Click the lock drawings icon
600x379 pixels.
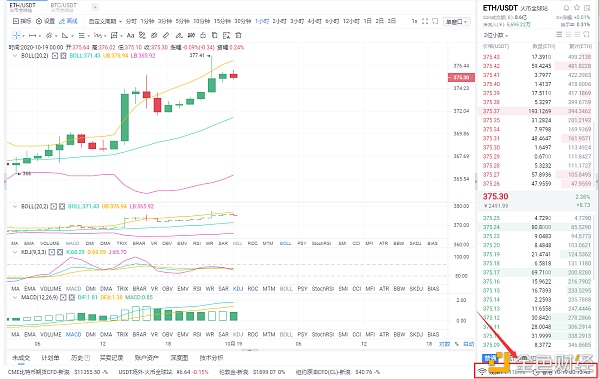[203, 36]
